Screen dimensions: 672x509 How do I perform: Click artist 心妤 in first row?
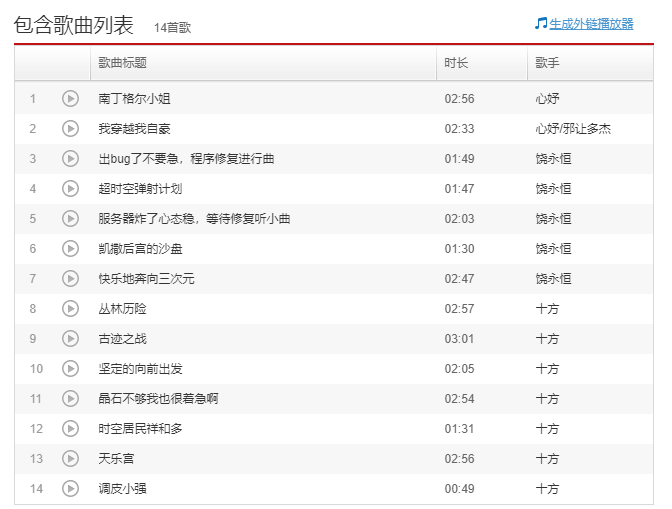(547, 98)
